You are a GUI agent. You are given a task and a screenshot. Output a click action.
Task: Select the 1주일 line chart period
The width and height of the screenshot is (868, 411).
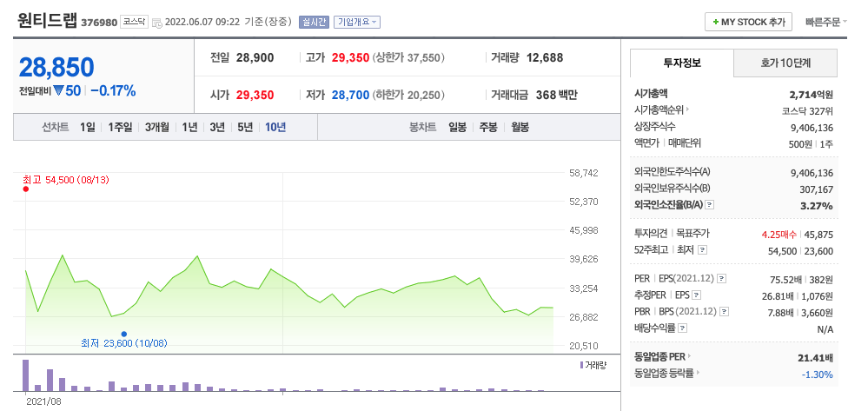coord(120,128)
